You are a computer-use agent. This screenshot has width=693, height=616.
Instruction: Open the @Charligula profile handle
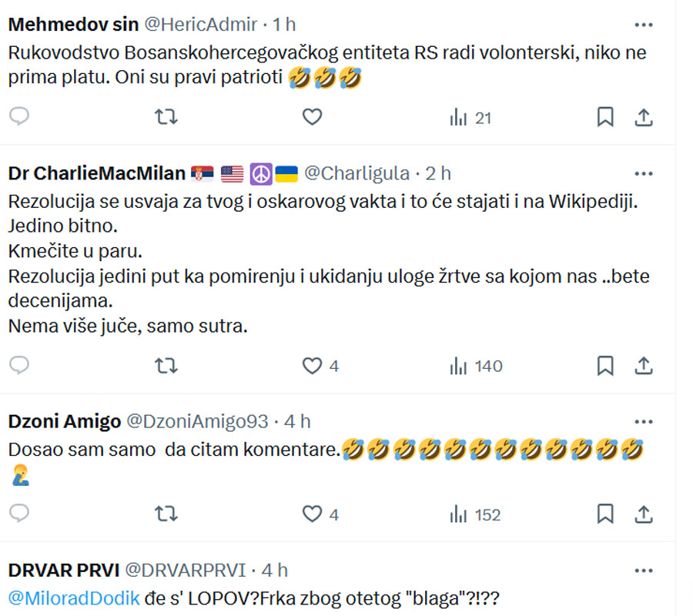point(357,173)
